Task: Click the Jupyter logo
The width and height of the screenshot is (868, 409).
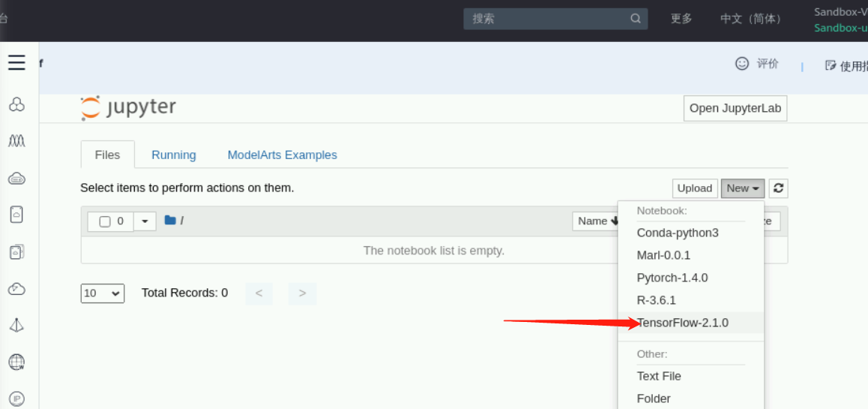Action: (128, 107)
